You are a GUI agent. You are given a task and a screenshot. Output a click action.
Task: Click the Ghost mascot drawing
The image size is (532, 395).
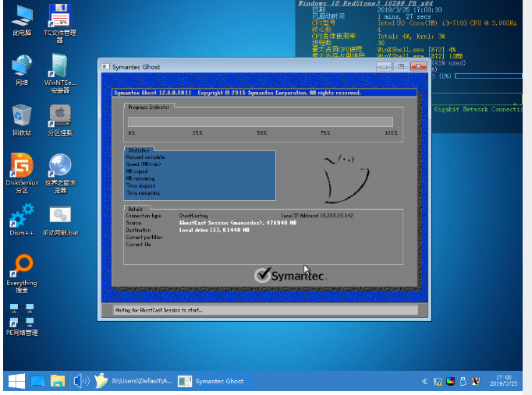pos(346,178)
